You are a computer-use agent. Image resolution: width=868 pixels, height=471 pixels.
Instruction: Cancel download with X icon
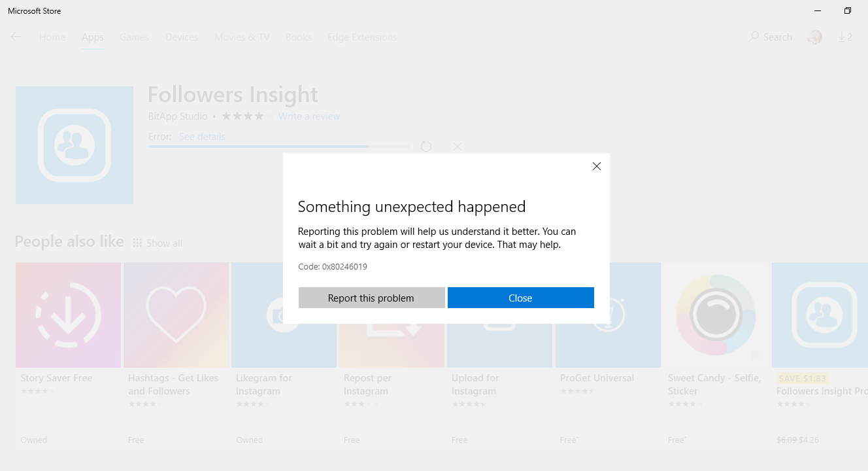(x=458, y=147)
